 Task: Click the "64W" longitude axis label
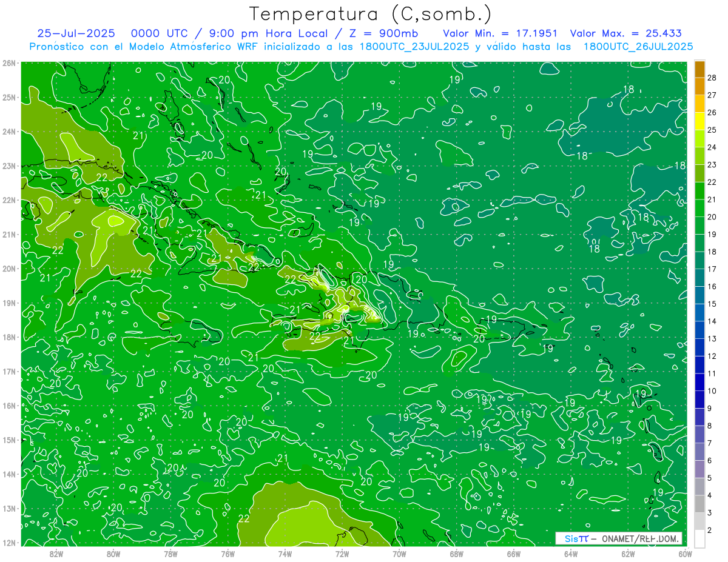(x=571, y=553)
